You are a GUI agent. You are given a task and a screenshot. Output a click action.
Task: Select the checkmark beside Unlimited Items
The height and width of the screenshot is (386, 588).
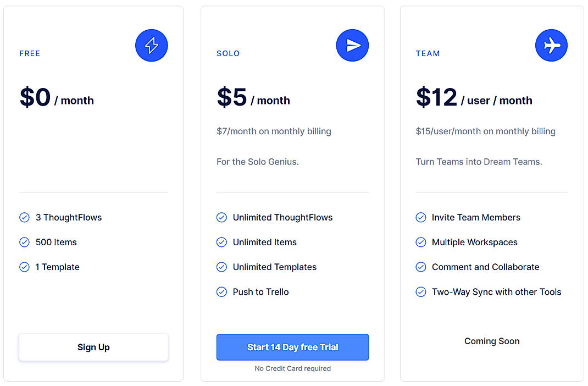(221, 242)
